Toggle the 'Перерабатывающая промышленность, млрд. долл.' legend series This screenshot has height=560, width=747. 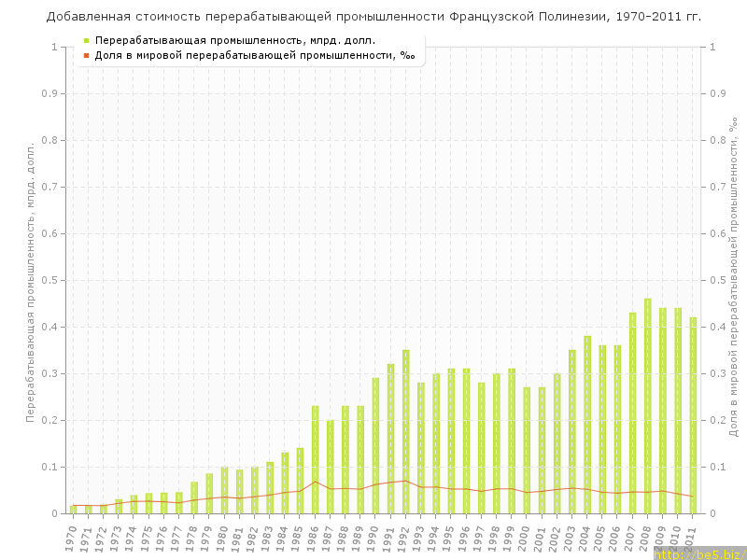tap(235, 41)
